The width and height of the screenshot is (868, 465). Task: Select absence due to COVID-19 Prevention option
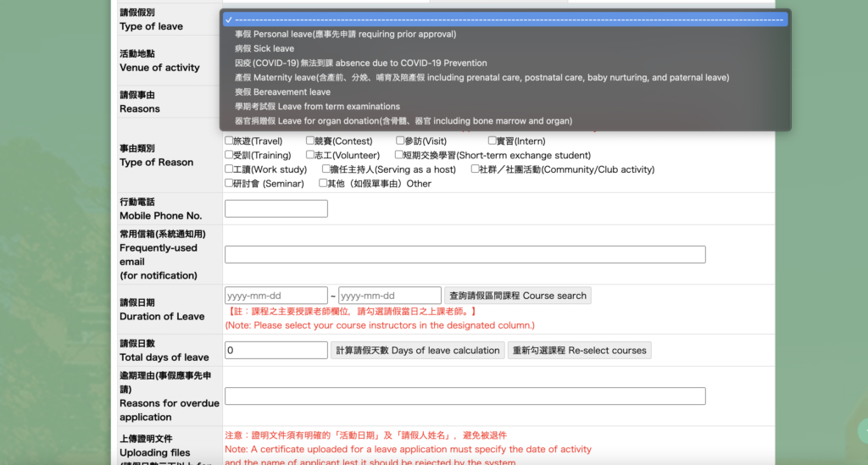click(x=360, y=63)
